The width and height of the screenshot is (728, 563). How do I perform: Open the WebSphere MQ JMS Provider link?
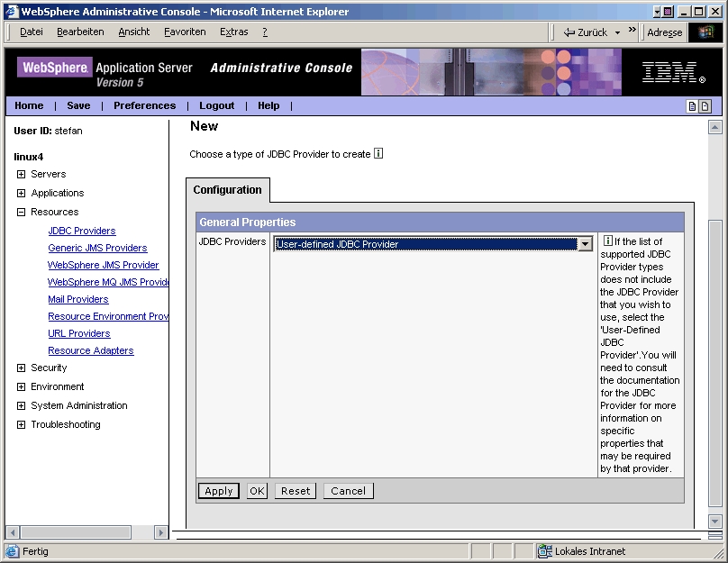(x=108, y=282)
